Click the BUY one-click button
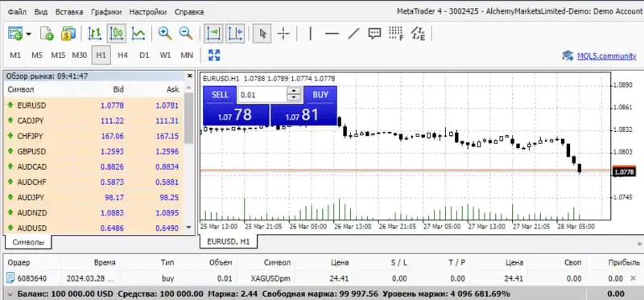The image size is (644, 300). click(x=320, y=95)
